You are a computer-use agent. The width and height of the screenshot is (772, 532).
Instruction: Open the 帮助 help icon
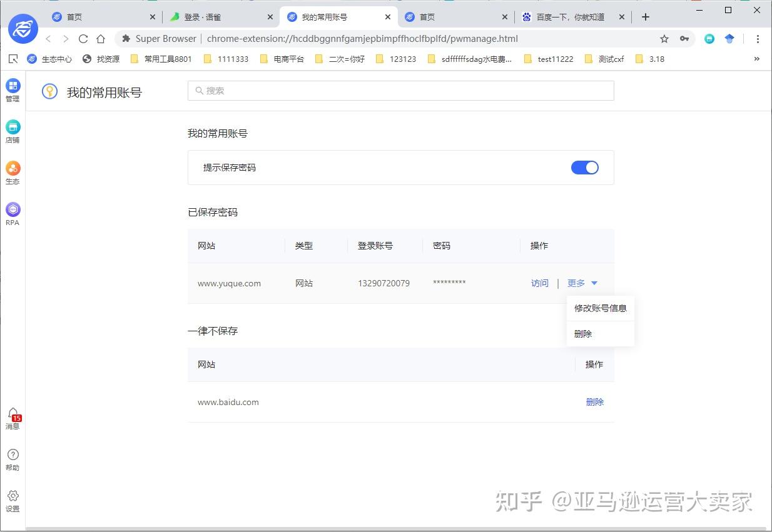tap(13, 459)
